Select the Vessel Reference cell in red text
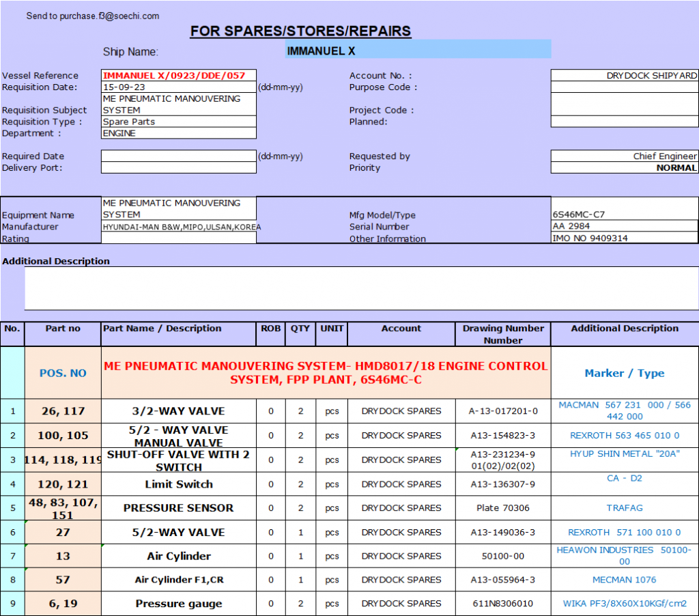This screenshot has height=616, width=699. (178, 76)
